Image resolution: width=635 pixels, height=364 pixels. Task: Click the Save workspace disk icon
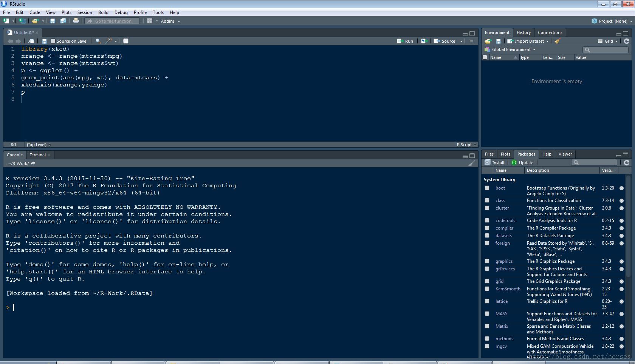click(x=498, y=41)
